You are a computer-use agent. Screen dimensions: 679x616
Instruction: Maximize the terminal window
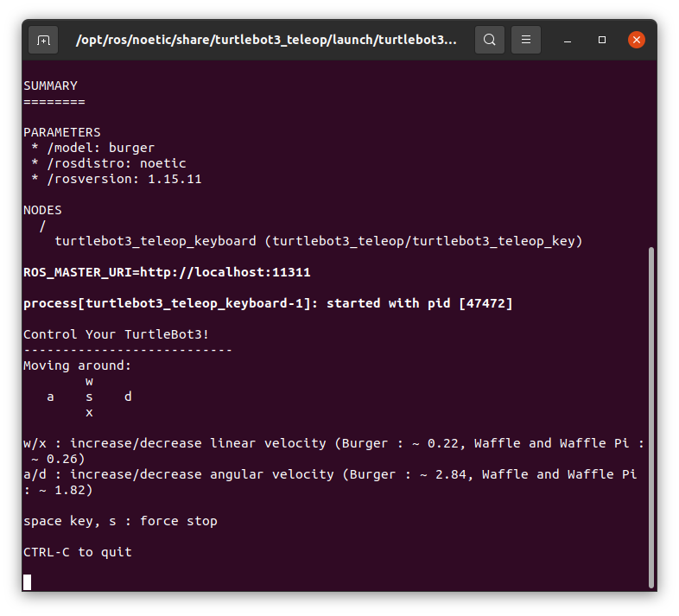[x=602, y=40]
